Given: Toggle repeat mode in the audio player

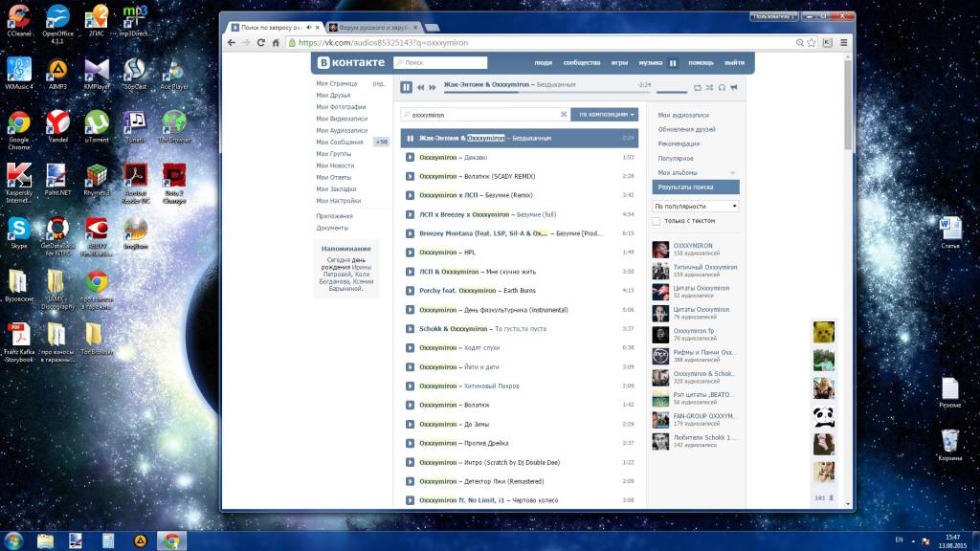Looking at the screenshot, I should [698, 87].
